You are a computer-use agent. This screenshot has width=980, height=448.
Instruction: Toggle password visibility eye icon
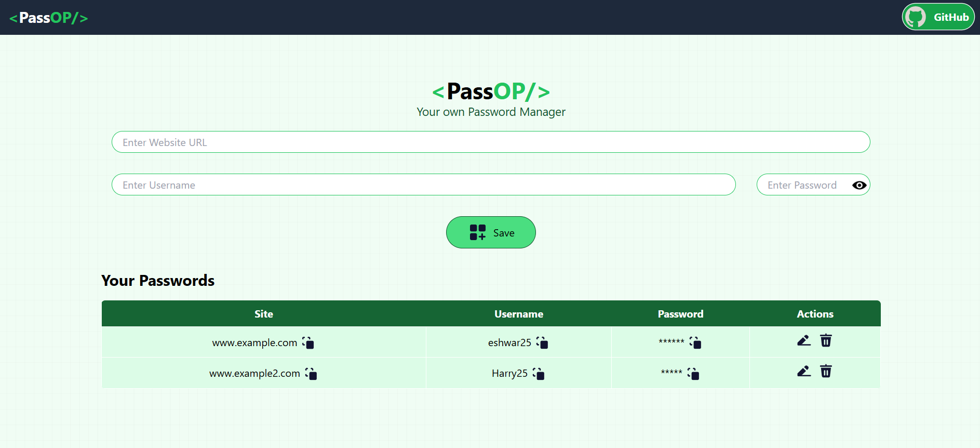point(860,185)
